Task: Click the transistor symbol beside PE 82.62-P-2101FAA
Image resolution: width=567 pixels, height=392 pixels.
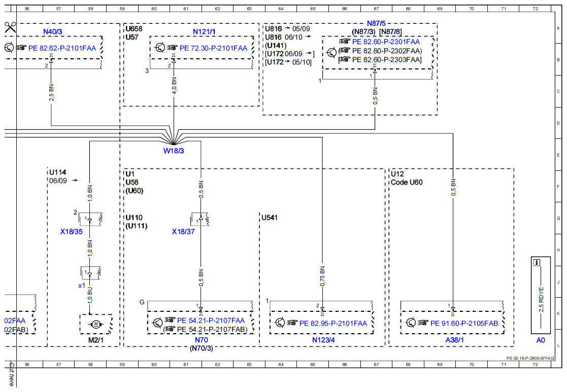Action: tap(9, 48)
